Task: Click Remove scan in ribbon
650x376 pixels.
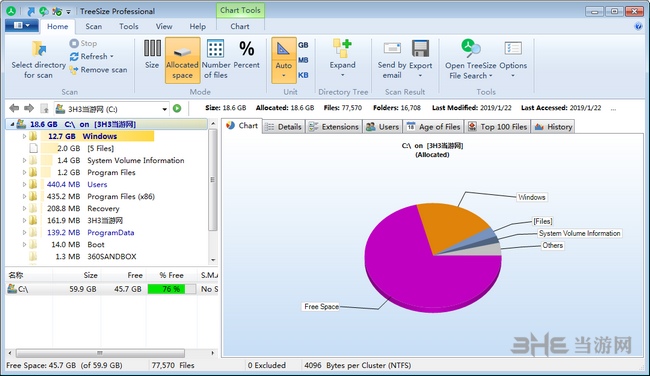Action: point(99,70)
